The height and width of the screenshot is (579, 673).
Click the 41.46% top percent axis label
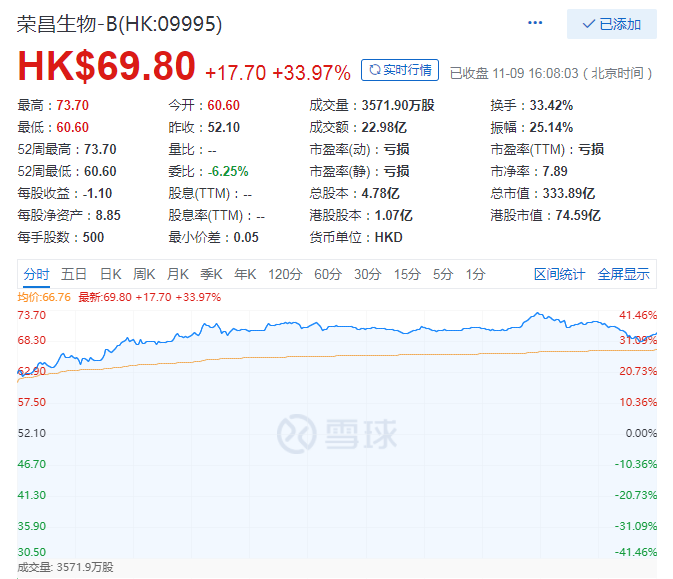pyautogui.click(x=638, y=315)
